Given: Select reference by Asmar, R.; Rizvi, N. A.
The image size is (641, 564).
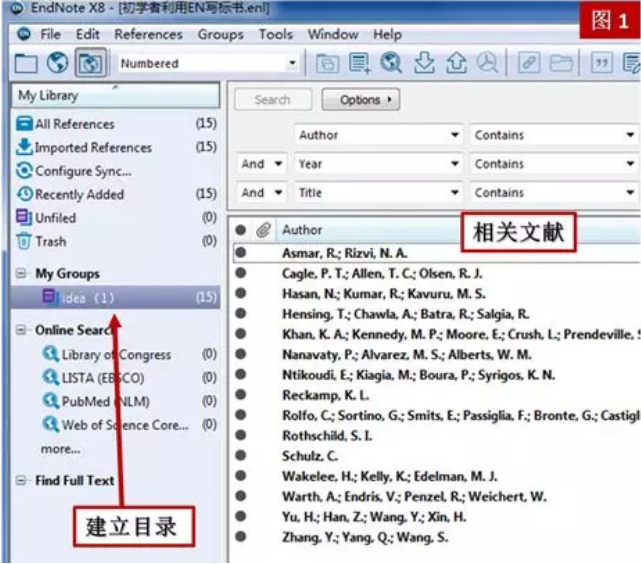Looking at the screenshot, I should click(x=437, y=253).
